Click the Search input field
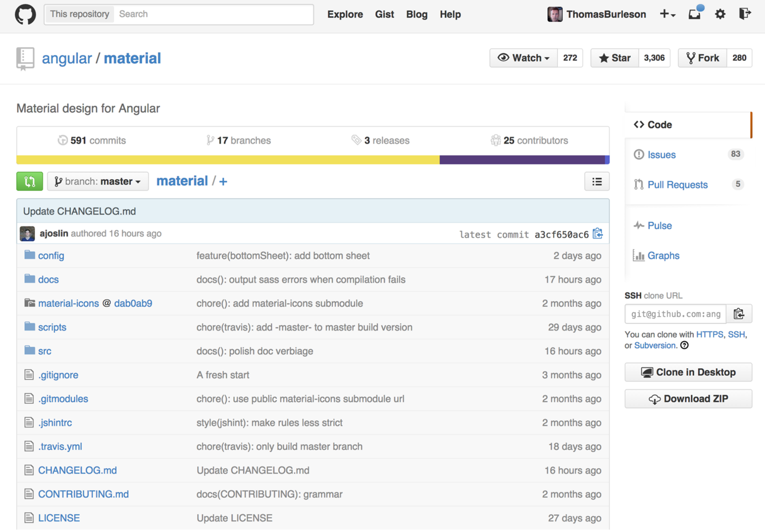The image size is (765, 532). 213,14
